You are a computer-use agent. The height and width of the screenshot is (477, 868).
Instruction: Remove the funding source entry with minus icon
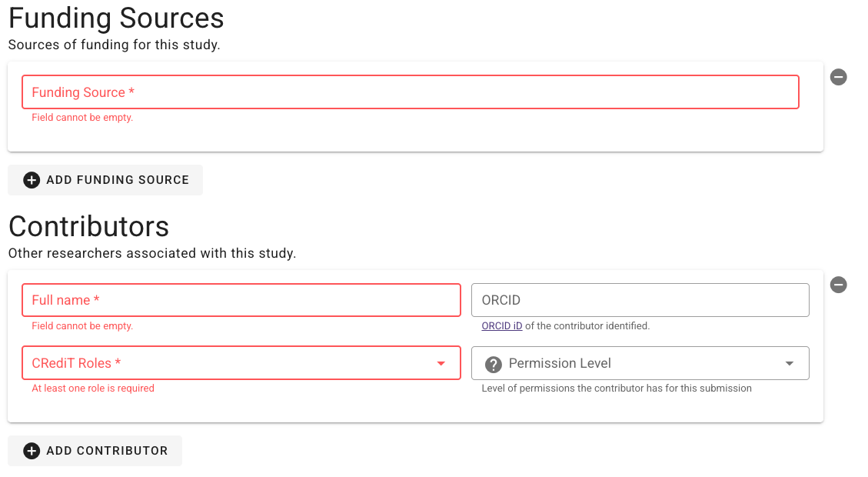click(x=838, y=77)
